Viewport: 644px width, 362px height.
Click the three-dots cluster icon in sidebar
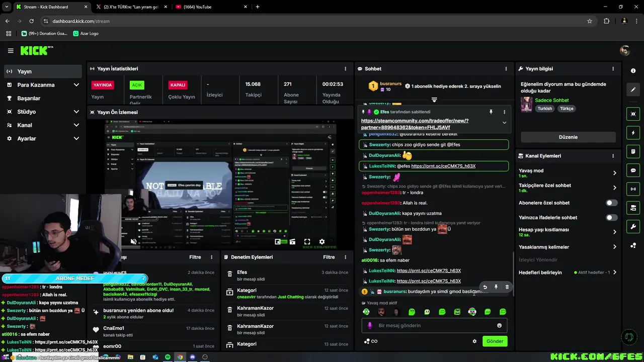click(x=633, y=245)
